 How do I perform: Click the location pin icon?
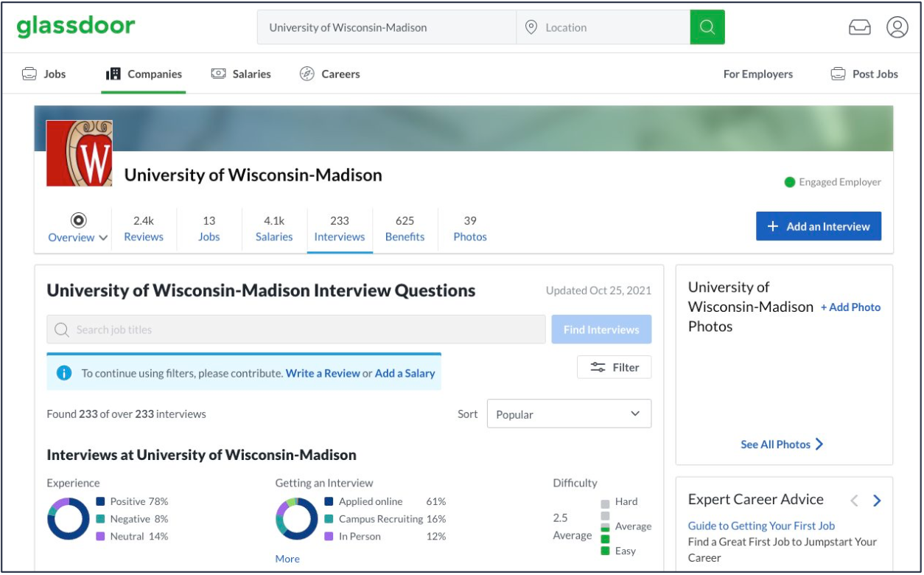(x=531, y=27)
